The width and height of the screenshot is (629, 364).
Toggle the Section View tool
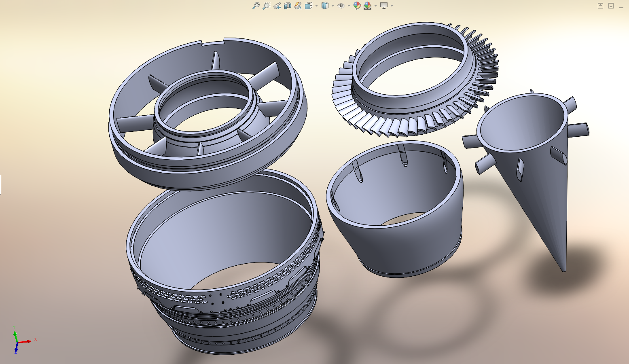pyautogui.click(x=288, y=6)
